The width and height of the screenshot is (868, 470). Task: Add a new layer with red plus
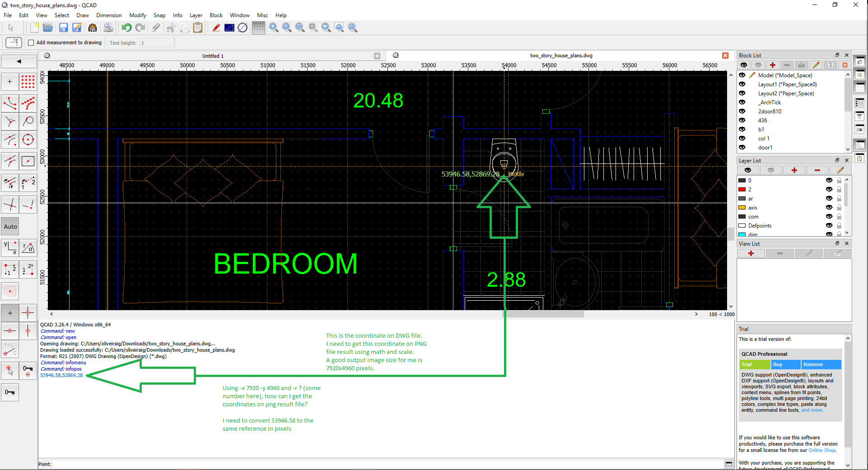pyautogui.click(x=794, y=170)
